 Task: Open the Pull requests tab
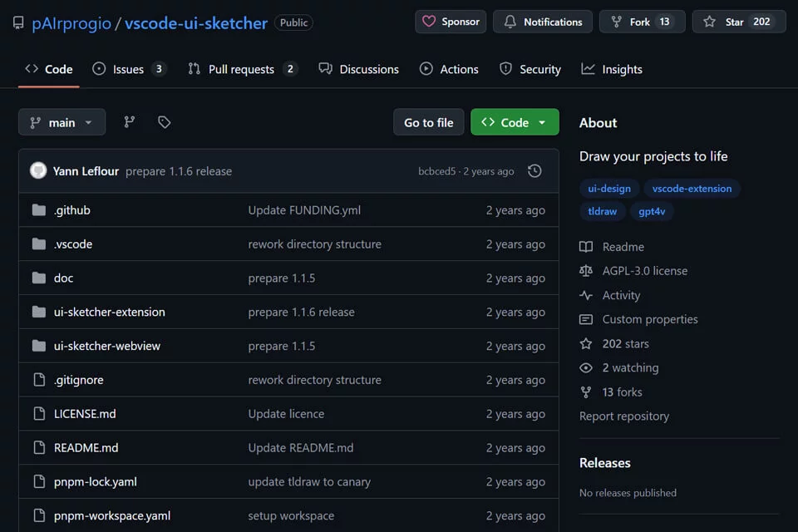click(x=242, y=69)
